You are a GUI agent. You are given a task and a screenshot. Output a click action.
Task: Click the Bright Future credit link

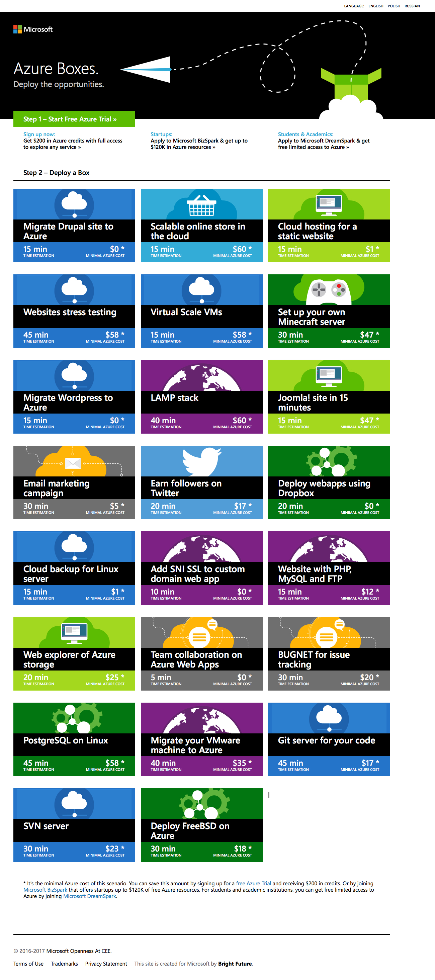pos(235,964)
